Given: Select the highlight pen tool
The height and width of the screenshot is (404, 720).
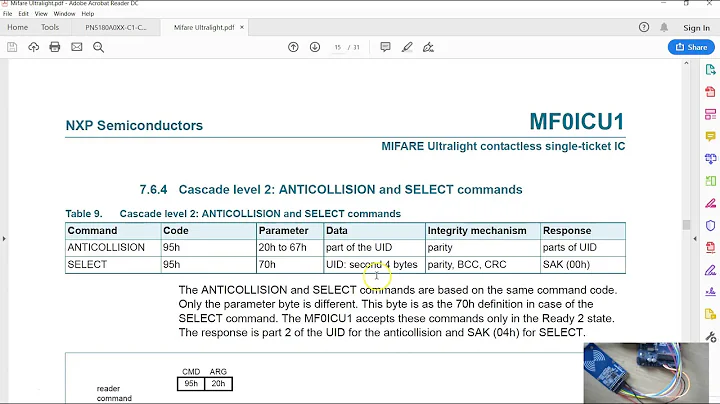Looking at the screenshot, I should click(x=407, y=47).
